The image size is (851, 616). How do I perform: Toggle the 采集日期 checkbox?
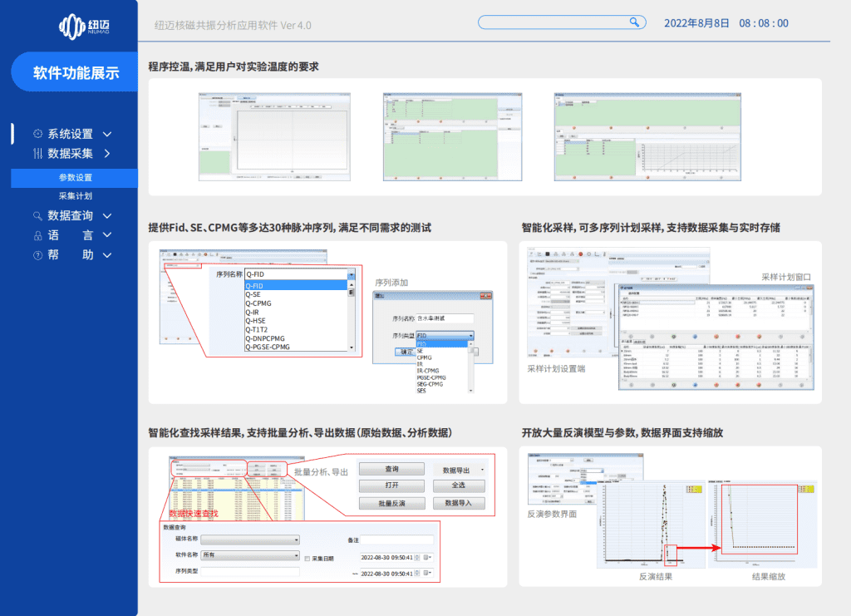(x=307, y=558)
